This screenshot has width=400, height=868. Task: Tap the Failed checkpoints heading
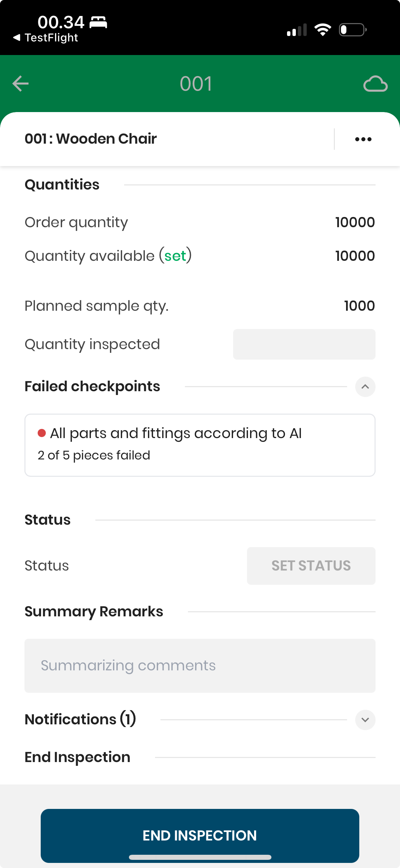tap(92, 386)
